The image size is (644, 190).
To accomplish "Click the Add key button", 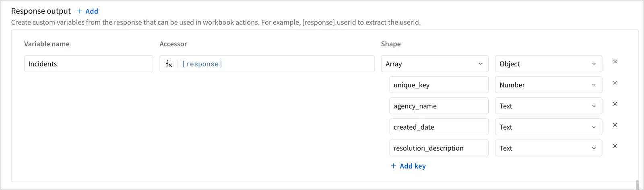I will 408,166.
